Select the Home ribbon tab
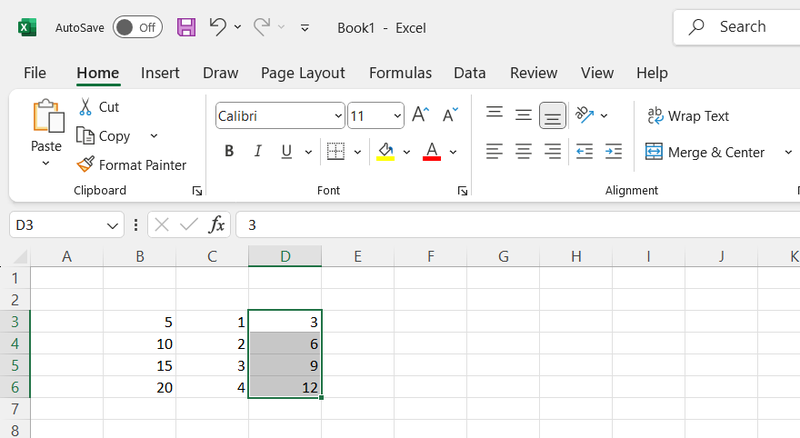The width and height of the screenshot is (800, 438). tap(97, 73)
